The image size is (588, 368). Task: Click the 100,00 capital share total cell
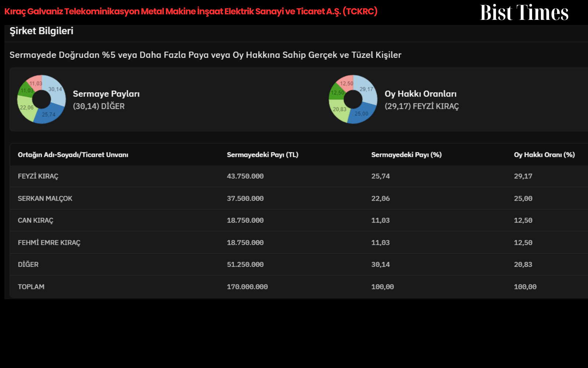click(x=383, y=287)
